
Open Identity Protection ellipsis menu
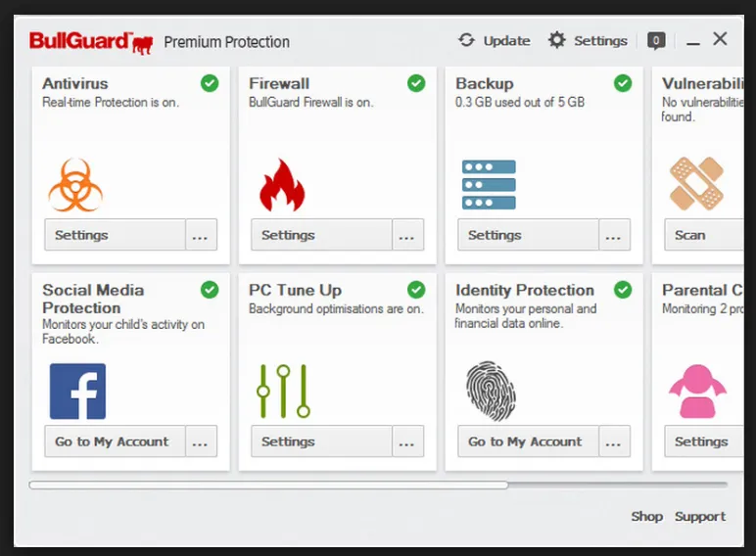(614, 441)
